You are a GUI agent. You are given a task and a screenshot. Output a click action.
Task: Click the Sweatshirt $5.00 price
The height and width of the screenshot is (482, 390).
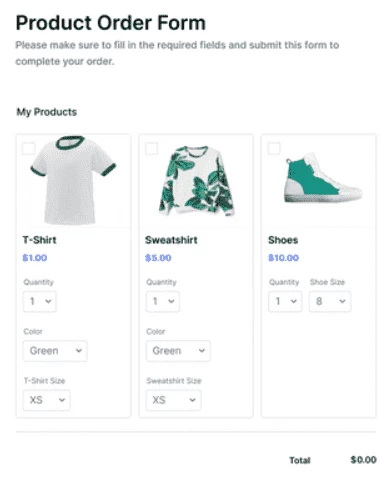pos(158,258)
